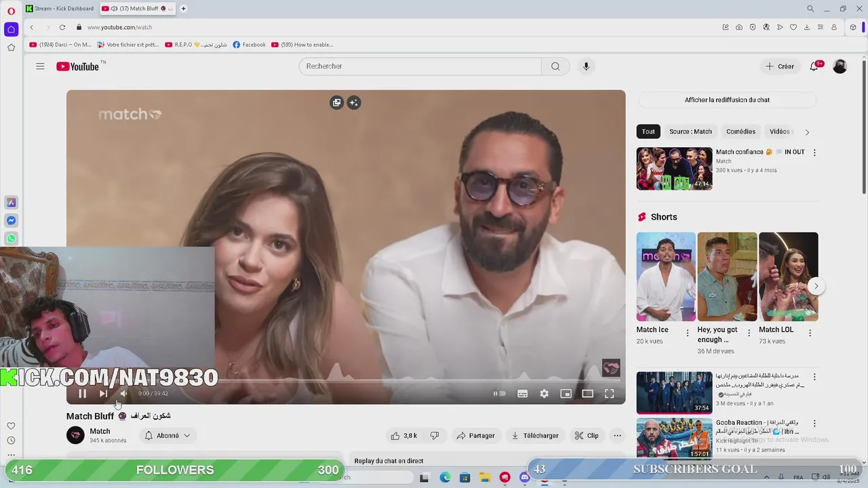Screen dimensions: 868x488
Task: Reload the current page
Action: tap(62, 27)
